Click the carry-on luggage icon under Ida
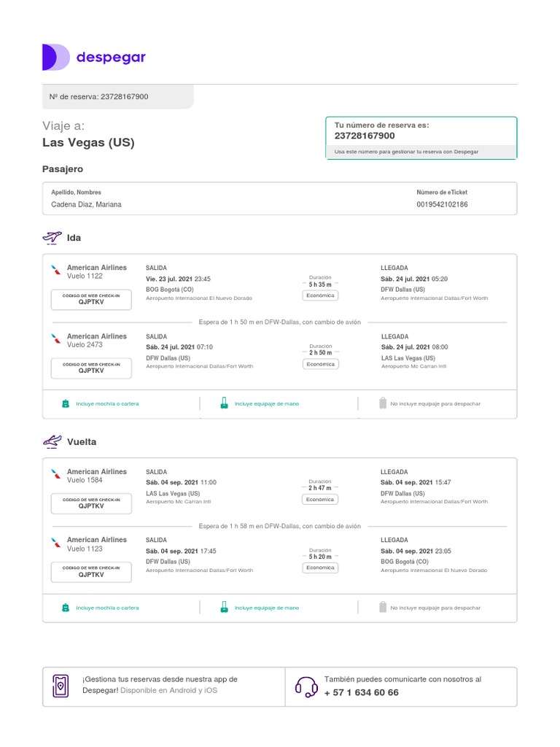Viewport: 560px width, 747px height. point(224,403)
